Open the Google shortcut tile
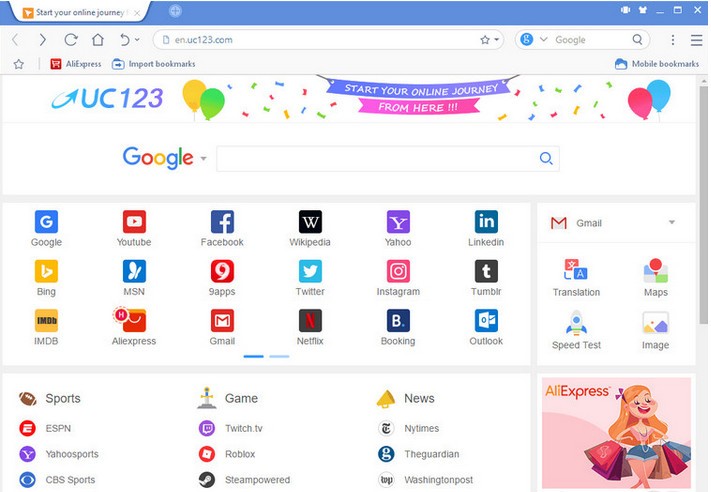The image size is (711, 492). (46, 229)
